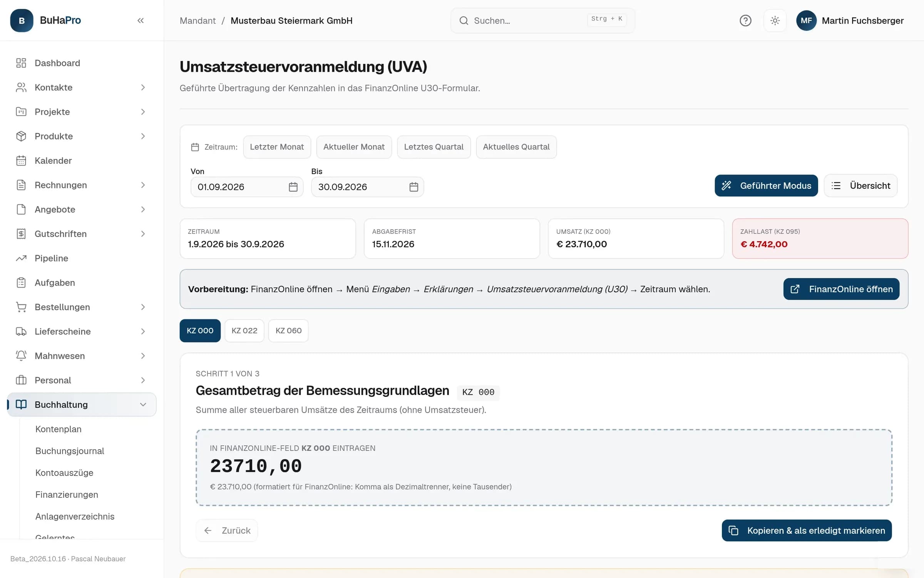Expand the Personal menu chevron
This screenshot has width=924, height=578.
(x=143, y=380)
